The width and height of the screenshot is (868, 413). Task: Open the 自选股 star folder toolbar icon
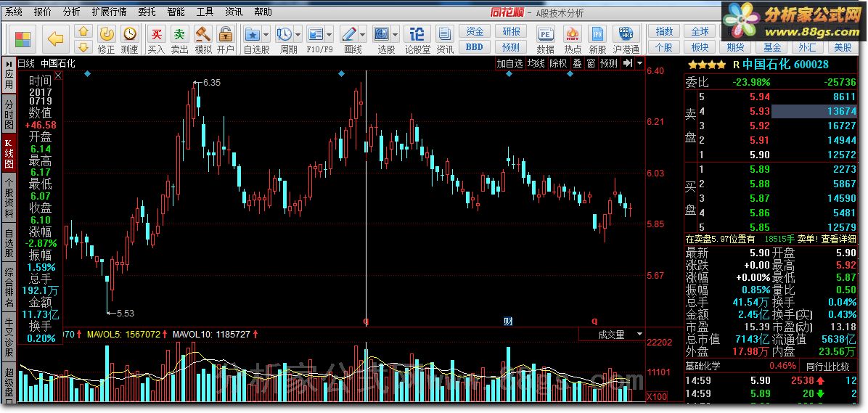click(x=253, y=34)
